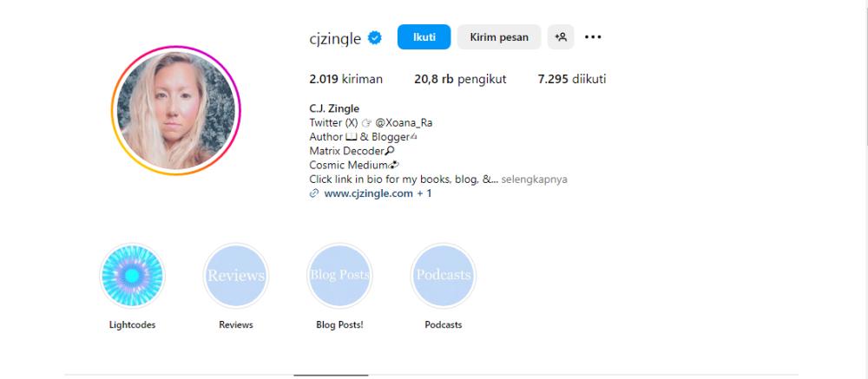This screenshot has height=379, width=868.
Task: Open the www.cjzingle.com website link
Action: (369, 193)
